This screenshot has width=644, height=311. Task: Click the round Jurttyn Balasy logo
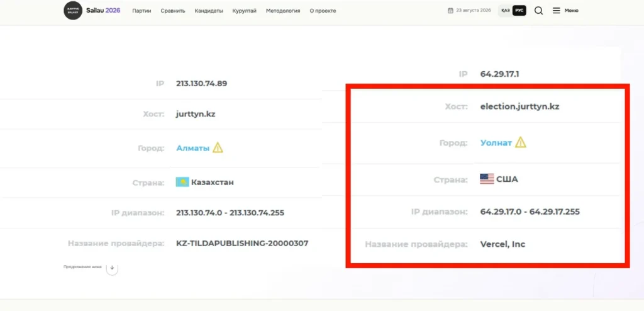(73, 11)
